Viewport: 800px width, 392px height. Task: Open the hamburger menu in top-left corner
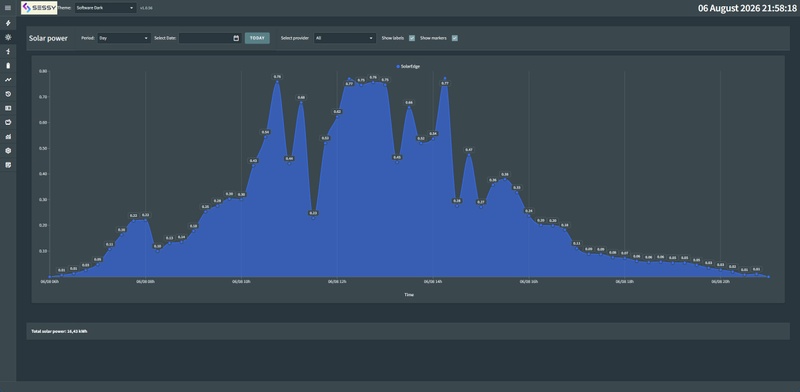point(8,8)
